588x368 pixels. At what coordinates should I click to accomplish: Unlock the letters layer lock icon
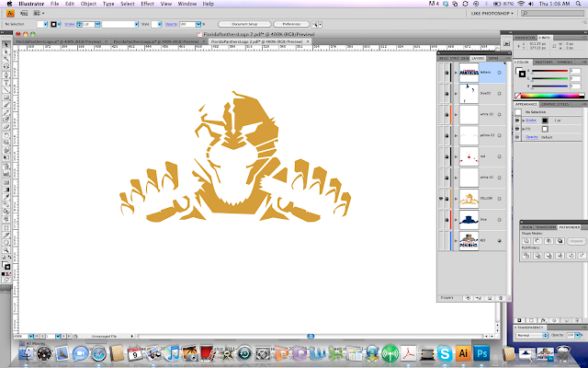pyautogui.click(x=447, y=73)
